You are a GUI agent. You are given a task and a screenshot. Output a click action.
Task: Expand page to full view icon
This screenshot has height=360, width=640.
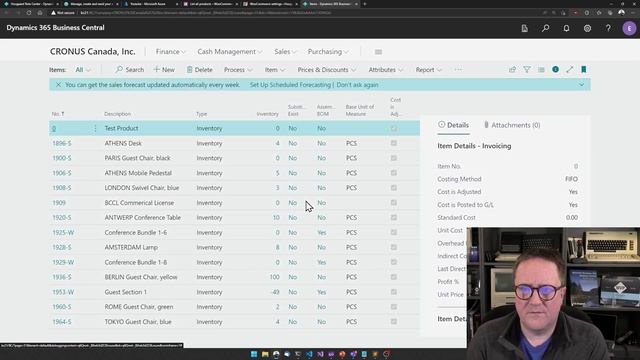[x=570, y=70]
